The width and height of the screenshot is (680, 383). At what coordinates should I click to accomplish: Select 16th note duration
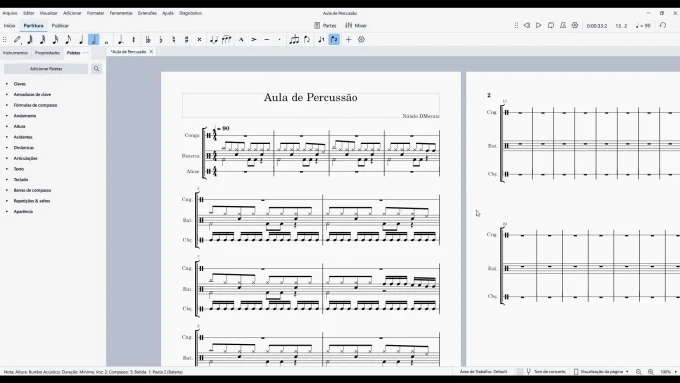point(56,39)
